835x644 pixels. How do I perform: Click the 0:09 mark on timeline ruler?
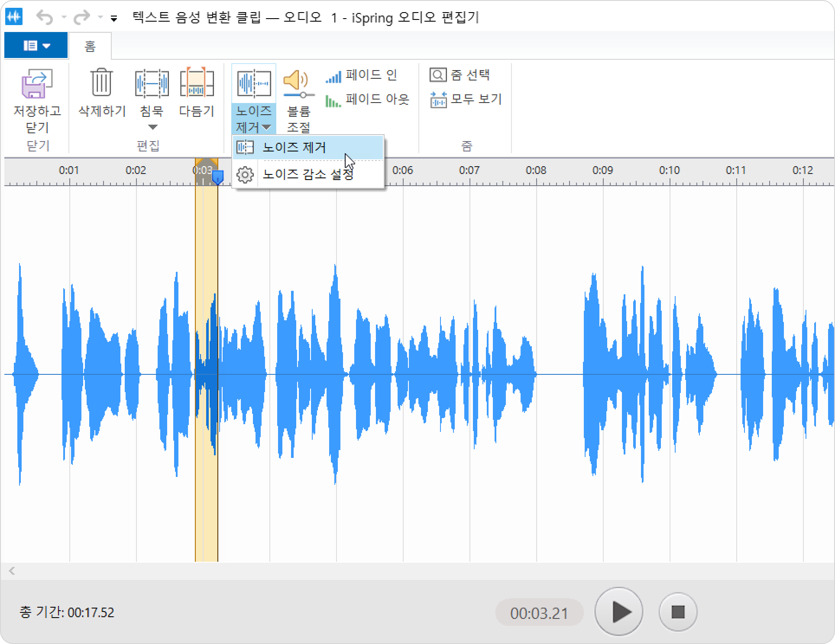[603, 171]
